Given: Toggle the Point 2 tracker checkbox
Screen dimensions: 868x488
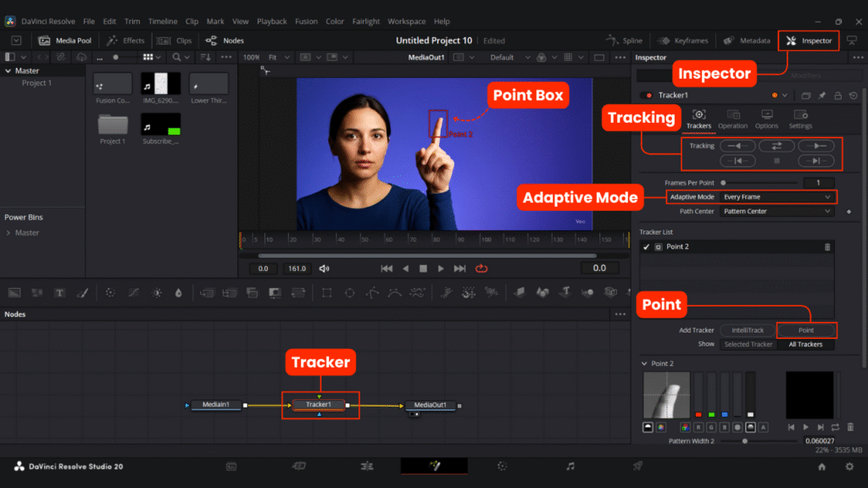Looking at the screenshot, I should click(x=647, y=247).
